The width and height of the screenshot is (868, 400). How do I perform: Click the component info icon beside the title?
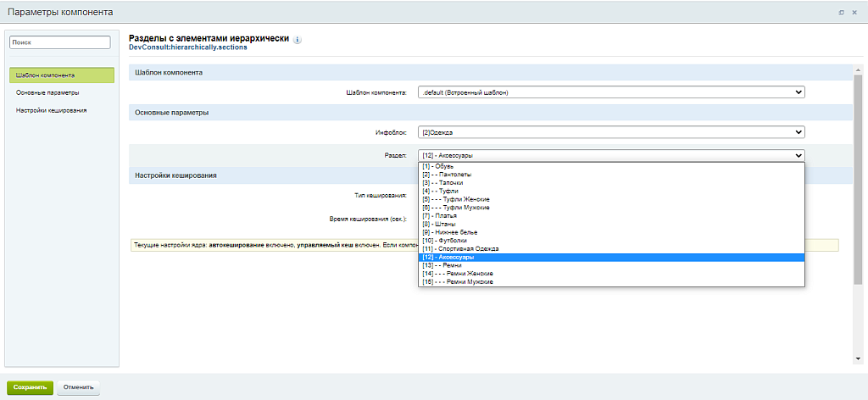click(x=298, y=40)
